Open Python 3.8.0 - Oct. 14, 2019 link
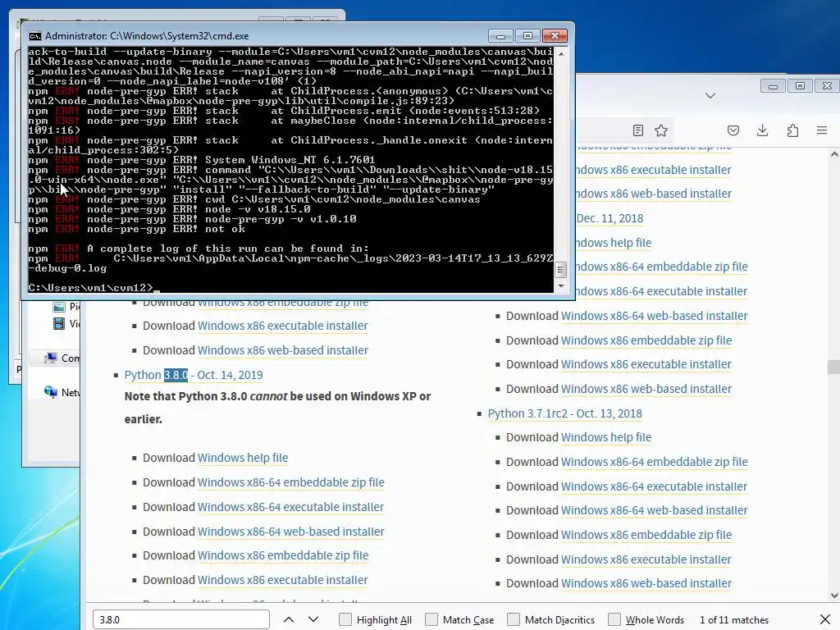840x630 pixels. [x=194, y=375]
